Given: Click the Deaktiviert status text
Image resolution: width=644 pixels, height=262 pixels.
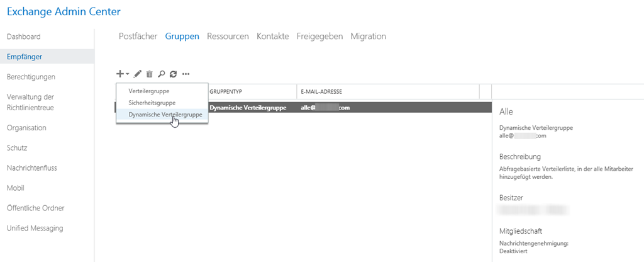Looking at the screenshot, I should point(513,251).
